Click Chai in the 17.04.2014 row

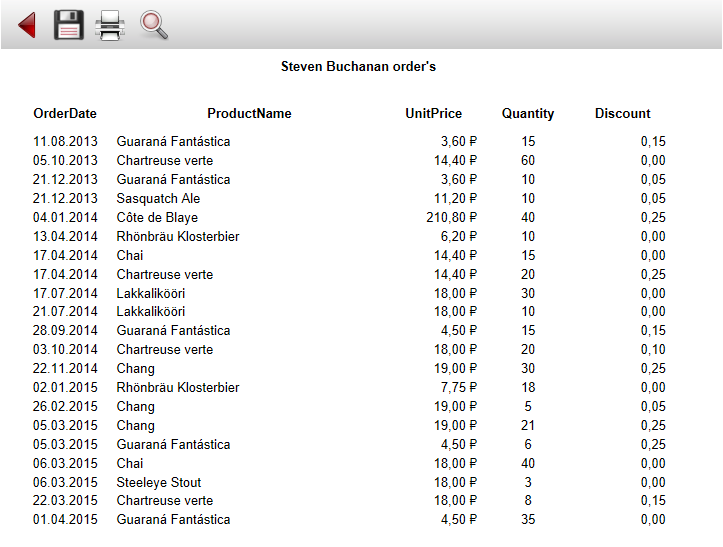130,255
